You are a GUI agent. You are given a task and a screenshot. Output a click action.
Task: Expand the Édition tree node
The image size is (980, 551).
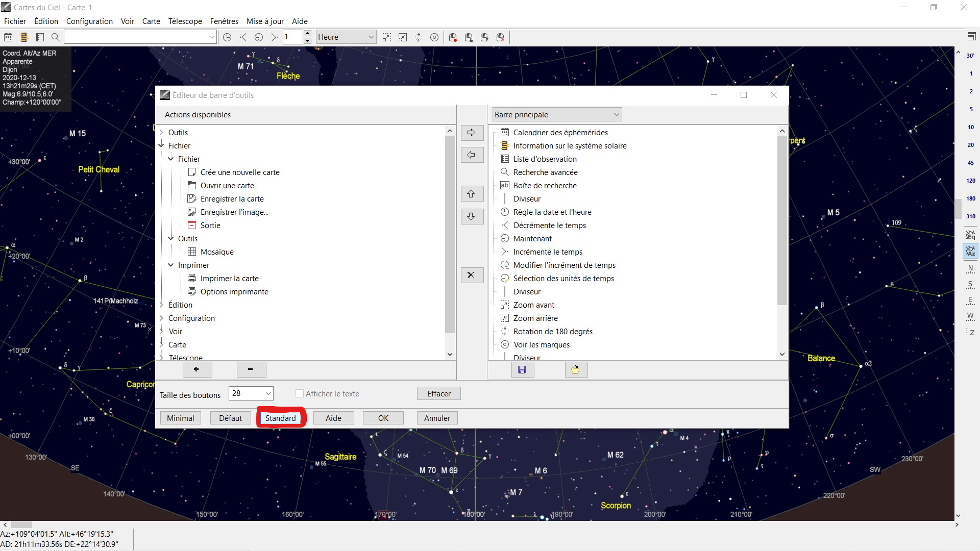tap(162, 305)
